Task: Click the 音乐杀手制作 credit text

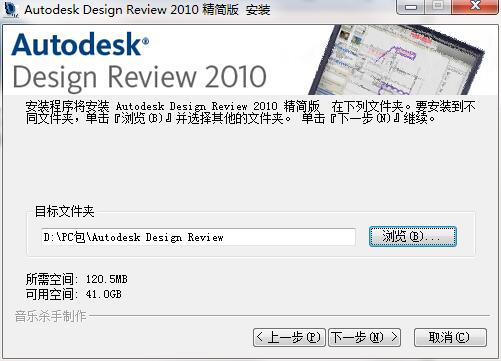Action: pyautogui.click(x=51, y=316)
